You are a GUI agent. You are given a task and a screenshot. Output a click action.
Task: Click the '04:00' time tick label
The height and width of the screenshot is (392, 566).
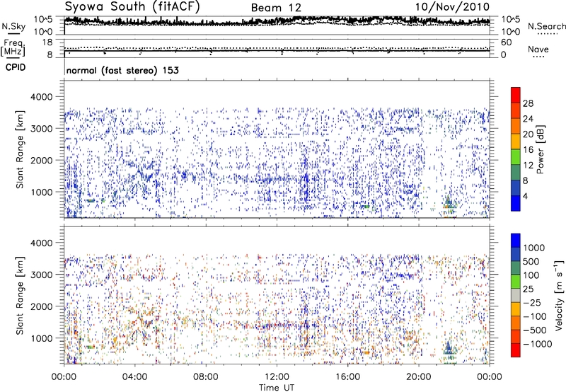point(134,377)
